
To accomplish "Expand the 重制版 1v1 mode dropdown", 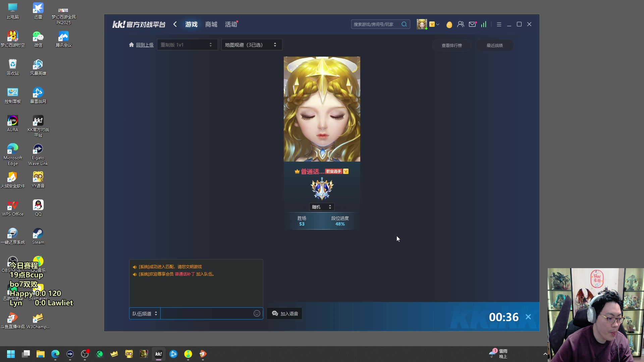I will tap(187, 45).
